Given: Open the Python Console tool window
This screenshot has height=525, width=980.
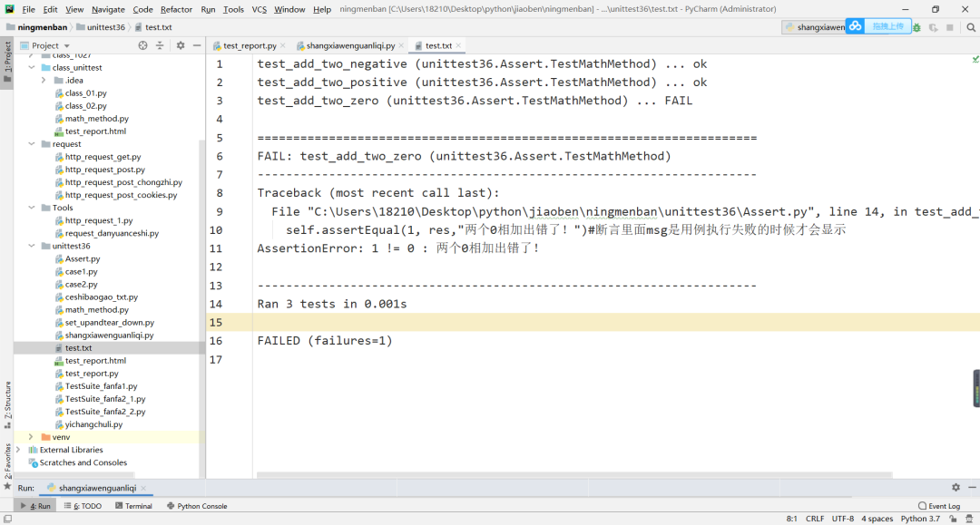Looking at the screenshot, I should click(x=197, y=506).
